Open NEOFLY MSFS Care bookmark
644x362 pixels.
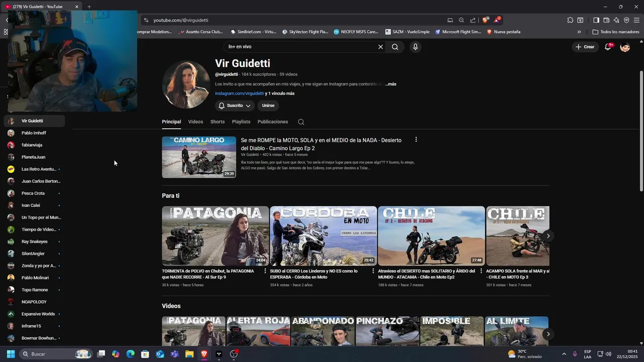[356, 32]
